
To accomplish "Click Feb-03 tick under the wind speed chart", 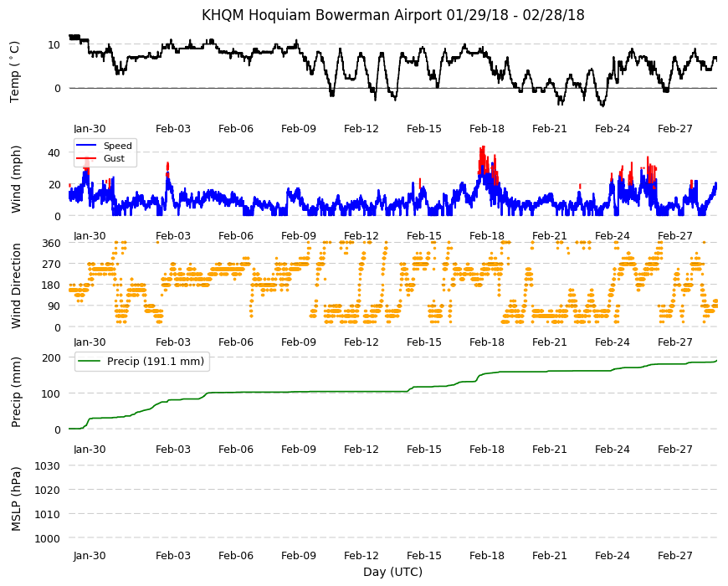I will pos(173,236).
